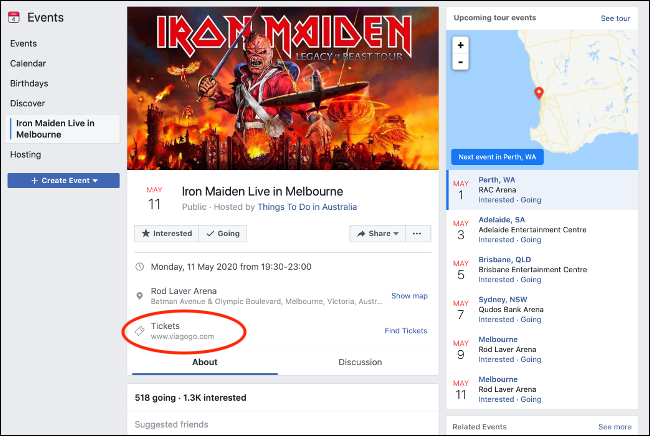Image resolution: width=650 pixels, height=436 pixels.
Task: Zoom out on the tour map
Action: coord(460,62)
